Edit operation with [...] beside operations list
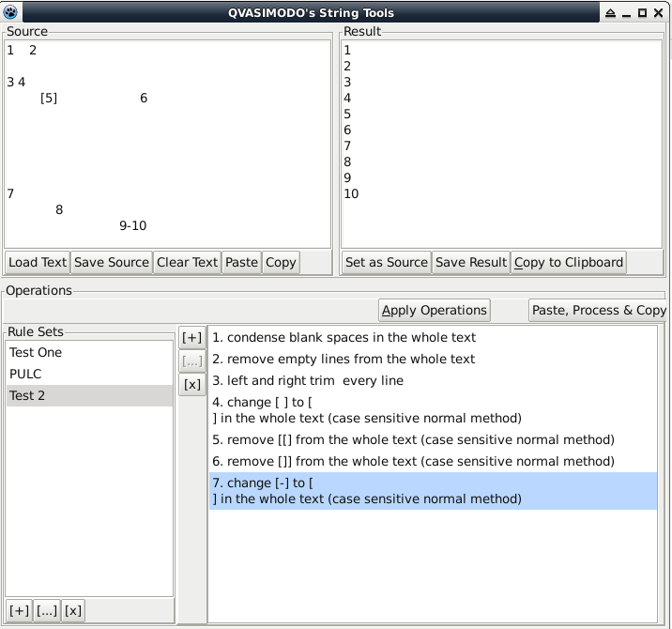The height and width of the screenshot is (629, 672). [191, 361]
